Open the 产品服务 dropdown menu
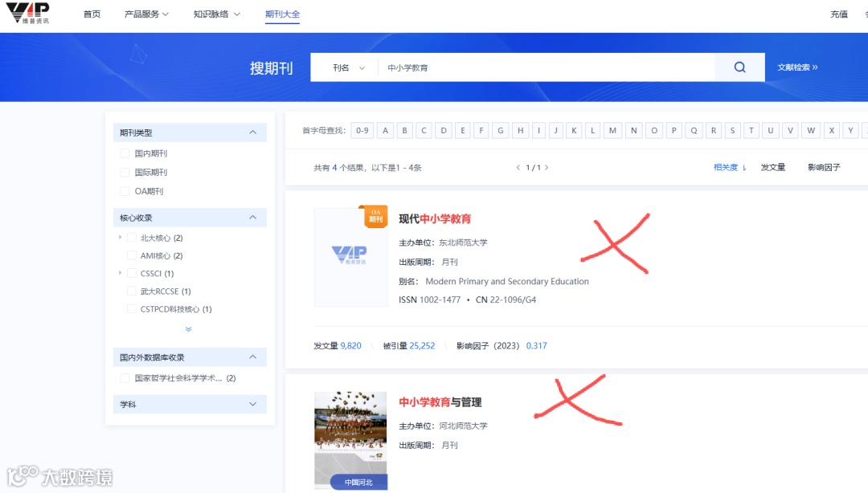The width and height of the screenshot is (868, 493). (146, 14)
